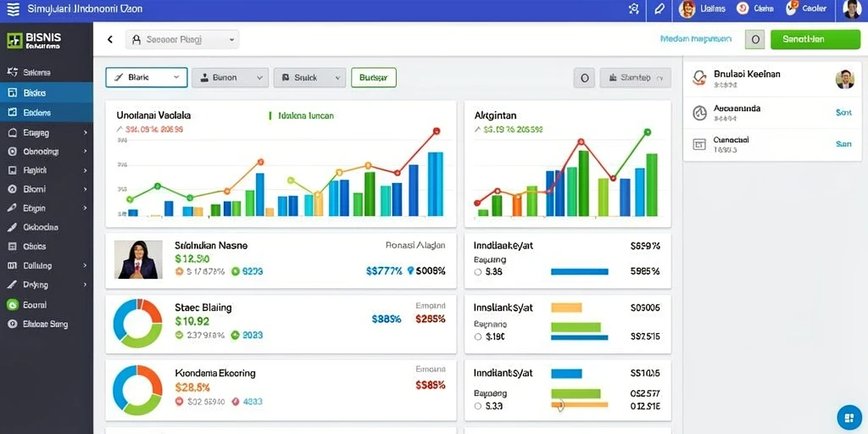The image size is (868, 434).
Task: Select the radio button beside $.18C
Action: pos(478,336)
